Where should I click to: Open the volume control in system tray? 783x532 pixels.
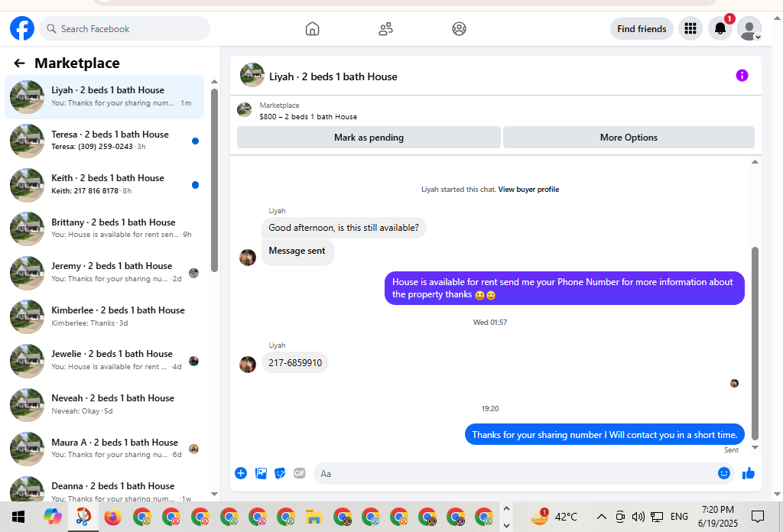(638, 517)
